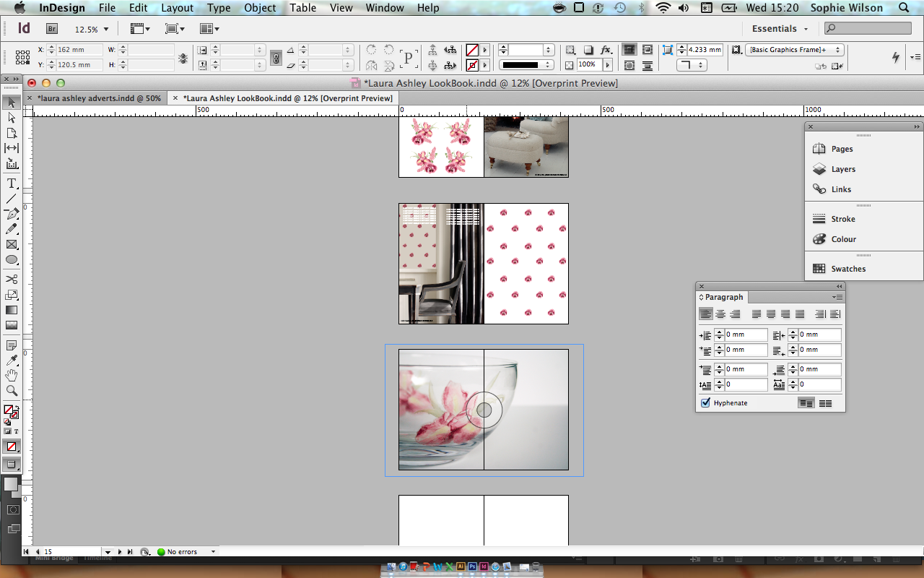
Task: Open the Object menu
Action: click(260, 8)
